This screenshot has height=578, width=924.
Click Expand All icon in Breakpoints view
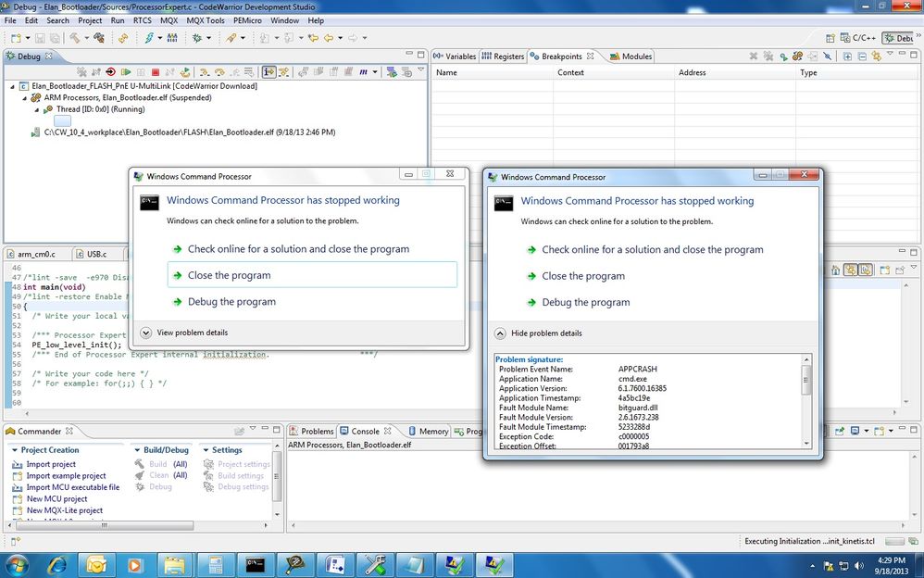pos(847,56)
